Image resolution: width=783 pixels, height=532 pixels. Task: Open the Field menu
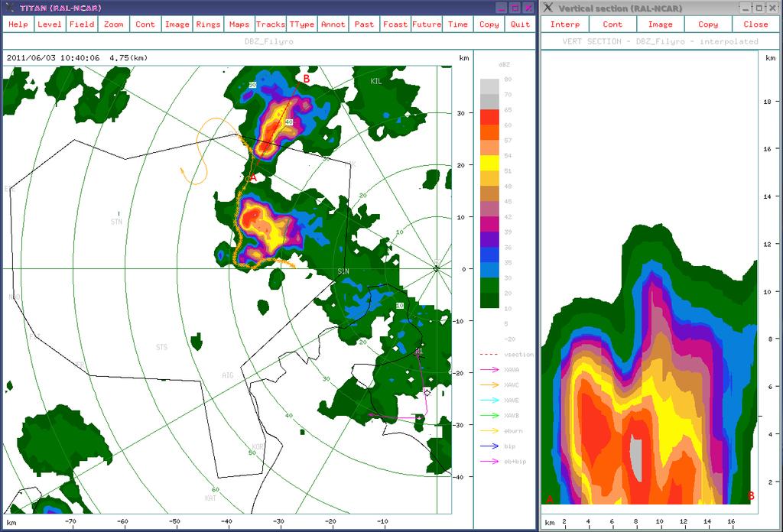click(81, 24)
